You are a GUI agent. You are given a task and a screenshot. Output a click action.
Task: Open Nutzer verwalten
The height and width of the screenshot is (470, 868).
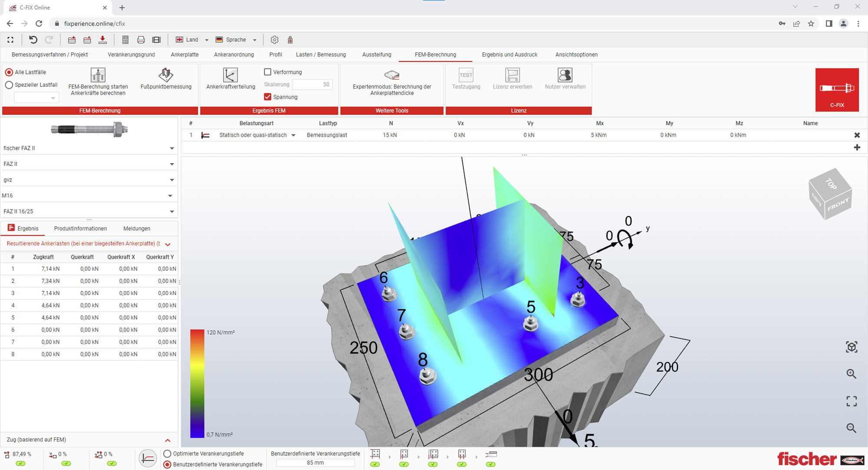click(565, 75)
